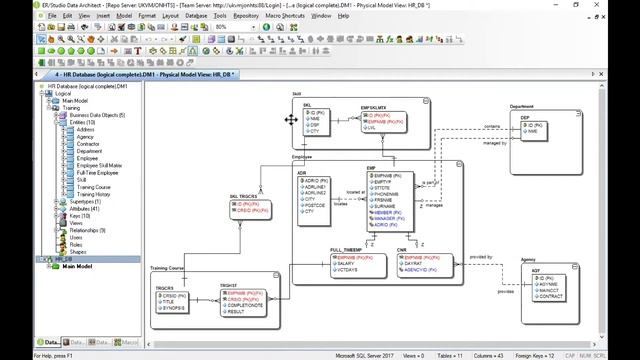Viewport: 640px width, 360px height.
Task: Expand the Relationships (9) node
Action: coord(56,230)
